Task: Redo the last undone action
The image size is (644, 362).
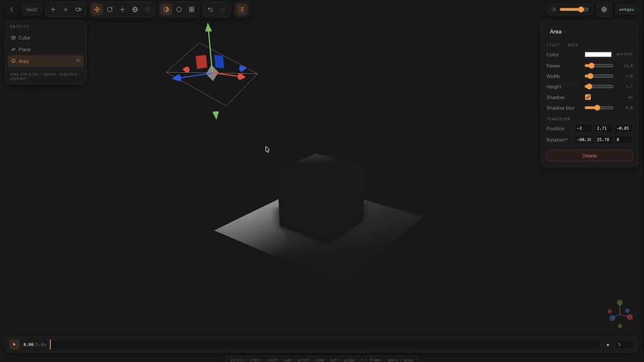Action: [x=223, y=10]
